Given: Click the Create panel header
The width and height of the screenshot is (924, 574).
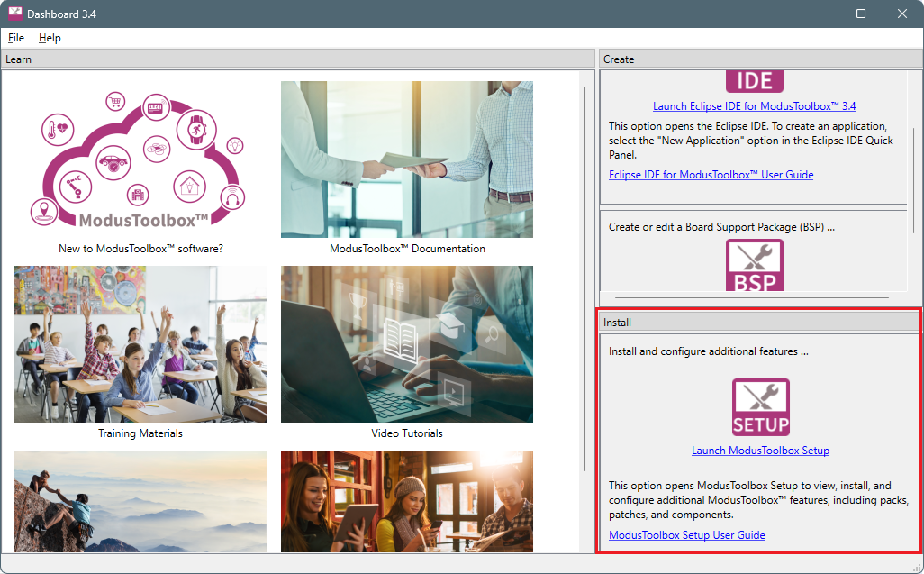Looking at the screenshot, I should 761,59.
